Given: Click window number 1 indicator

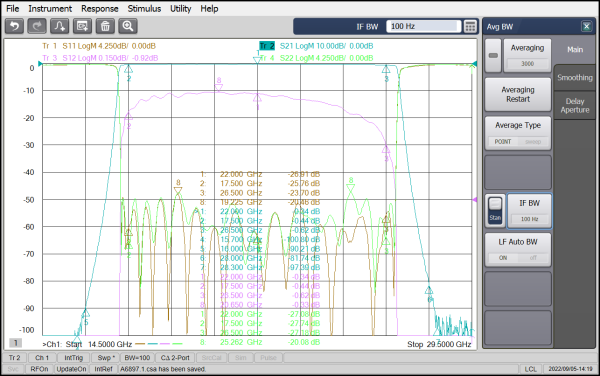Looking at the screenshot, I should (x=16, y=343).
